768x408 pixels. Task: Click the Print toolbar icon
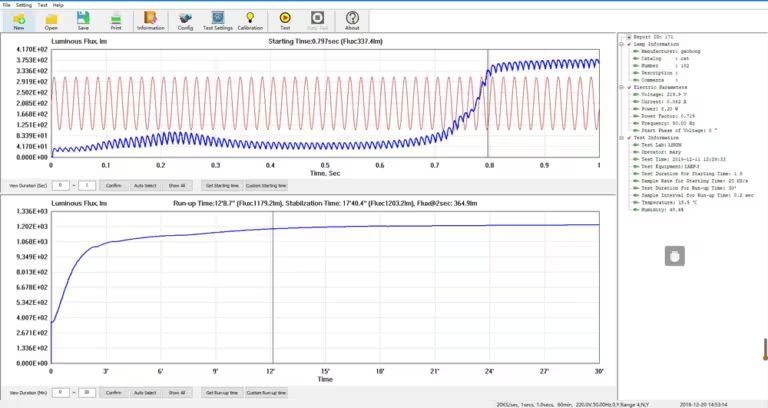pyautogui.click(x=116, y=21)
